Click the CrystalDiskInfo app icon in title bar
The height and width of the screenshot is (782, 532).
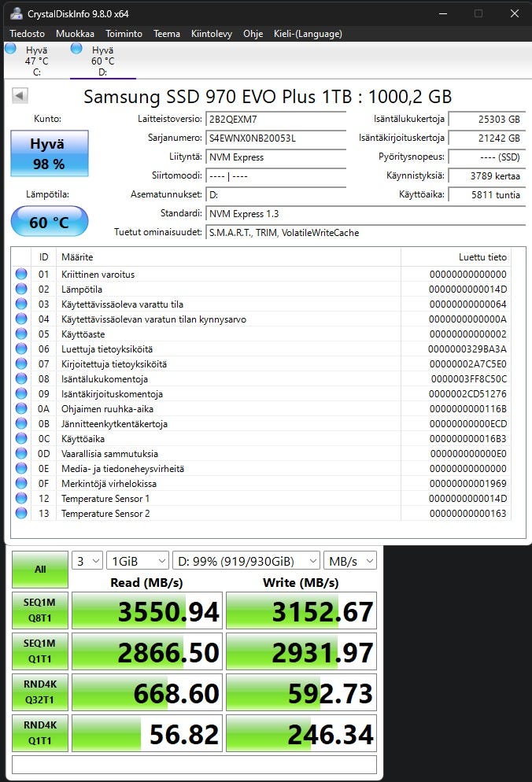coord(16,13)
